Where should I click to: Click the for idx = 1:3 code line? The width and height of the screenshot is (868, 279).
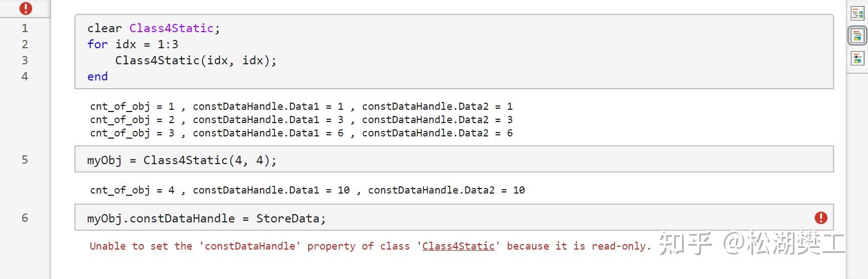133,44
